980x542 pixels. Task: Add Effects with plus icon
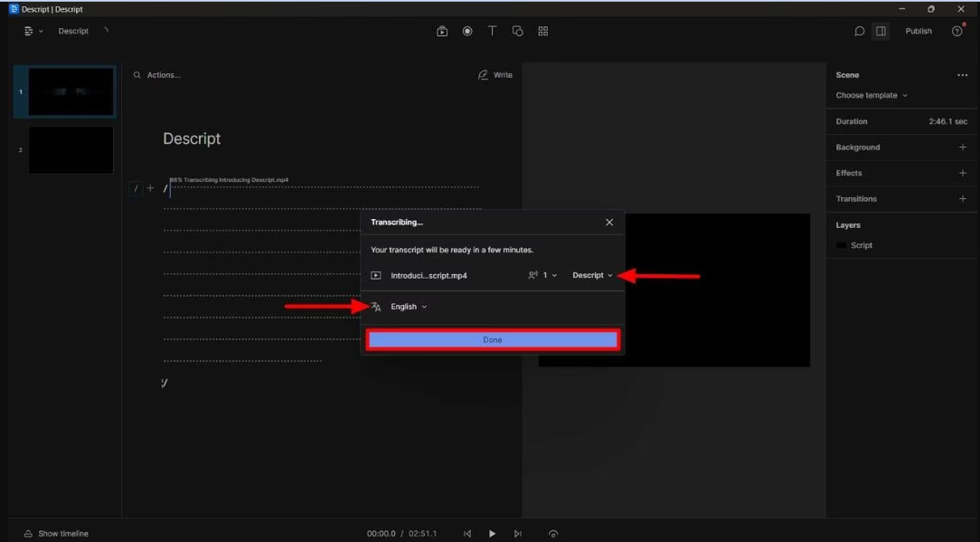click(963, 173)
